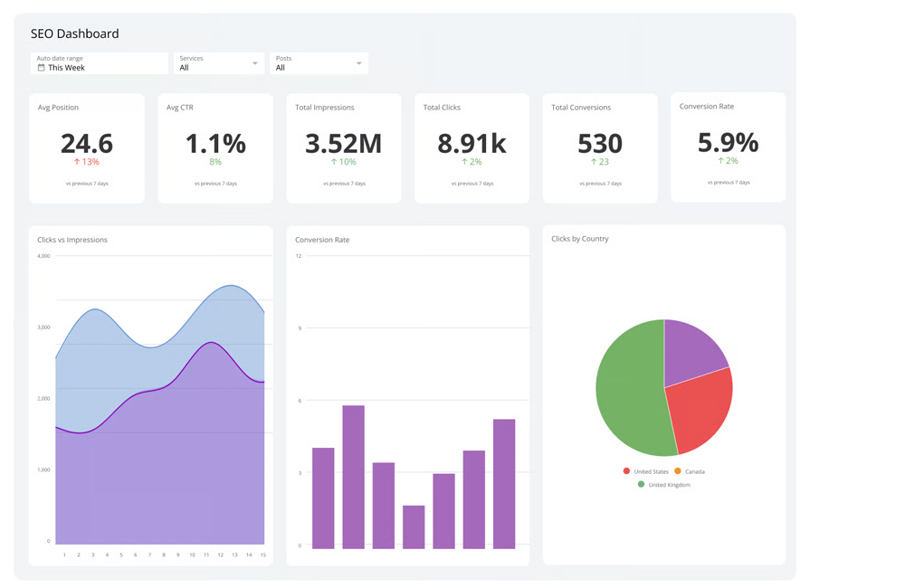The width and height of the screenshot is (905, 588).
Task: Click the red 13% up arrow indicator
Action: pyautogui.click(x=77, y=162)
